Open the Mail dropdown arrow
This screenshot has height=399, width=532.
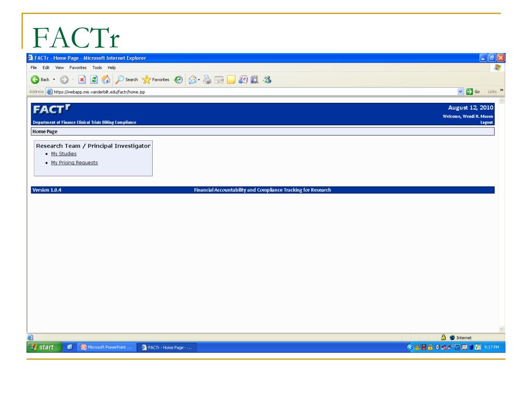pyautogui.click(x=199, y=80)
